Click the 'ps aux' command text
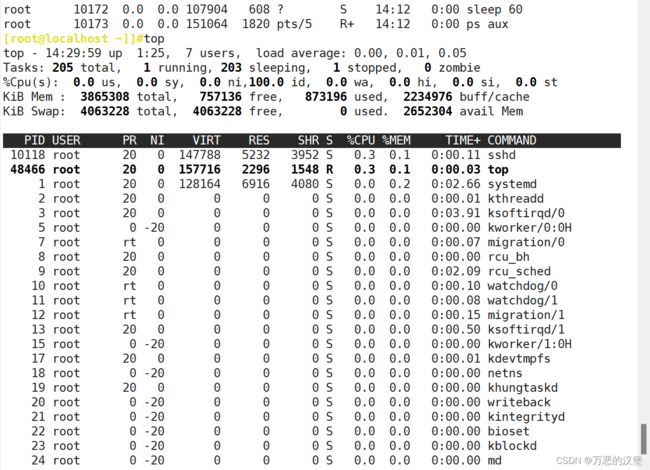The height and width of the screenshot is (470, 650). [488, 24]
